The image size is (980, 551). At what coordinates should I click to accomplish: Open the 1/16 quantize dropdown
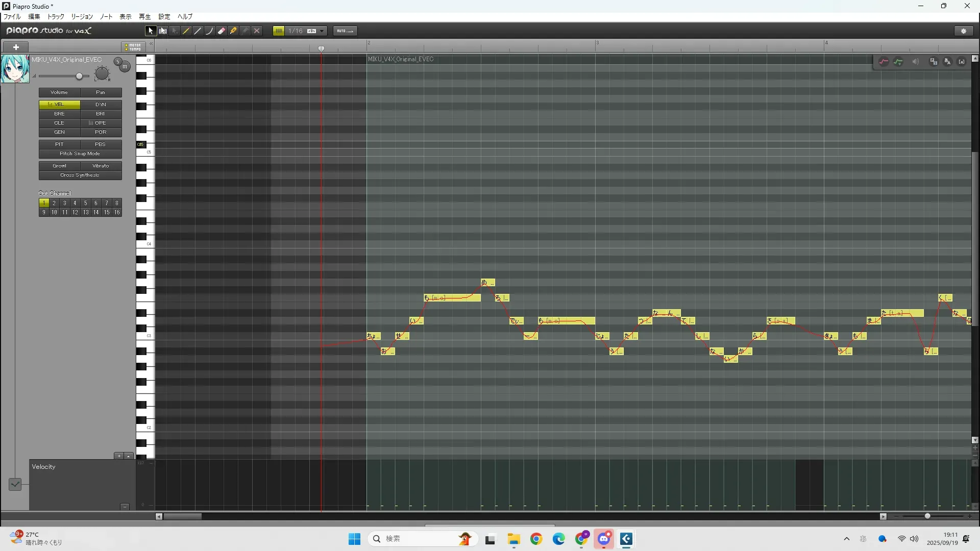[x=322, y=31]
